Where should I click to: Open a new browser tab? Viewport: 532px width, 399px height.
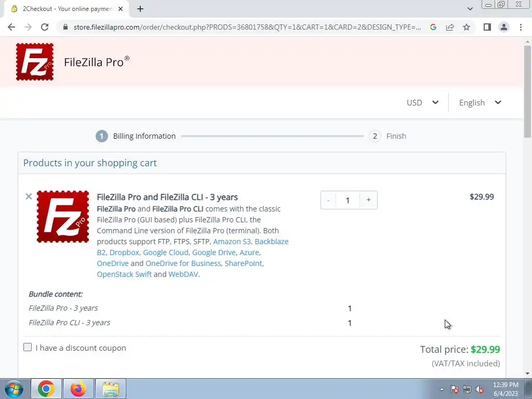[x=140, y=9]
